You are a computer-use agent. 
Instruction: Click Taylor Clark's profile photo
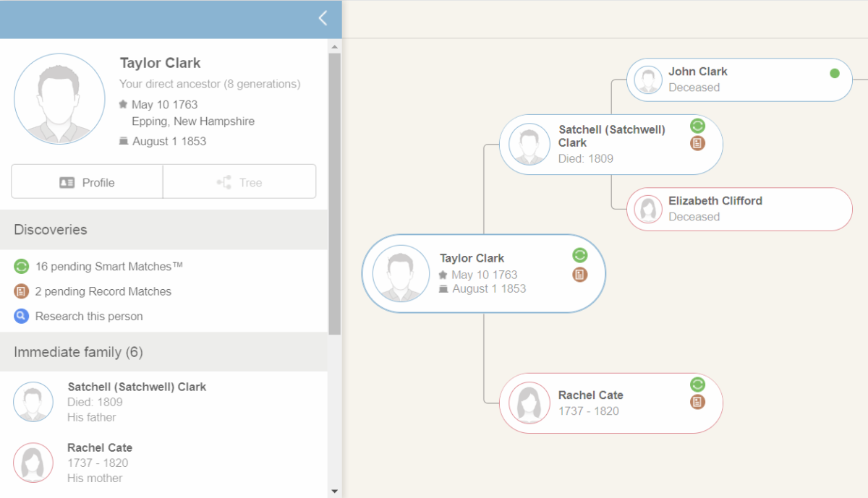click(x=59, y=98)
